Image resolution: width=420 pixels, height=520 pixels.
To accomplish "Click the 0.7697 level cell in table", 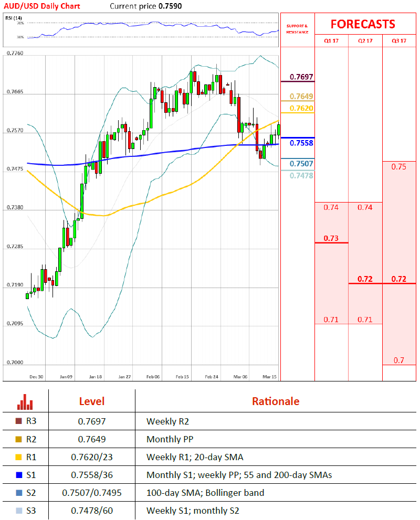I will (x=92, y=421).
